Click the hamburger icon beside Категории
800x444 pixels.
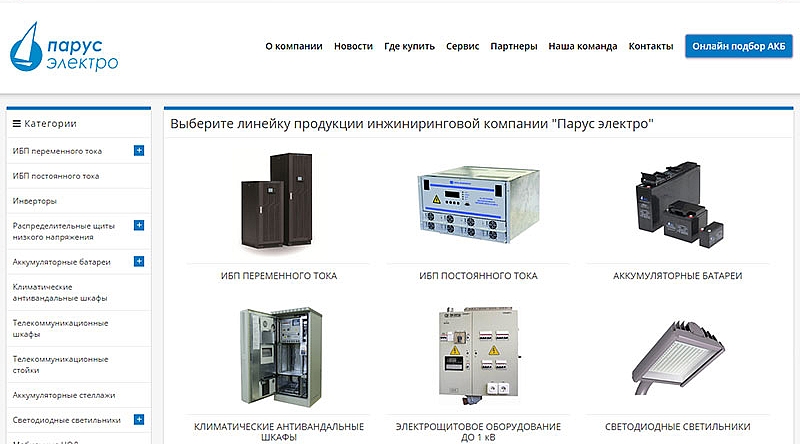pos(16,124)
